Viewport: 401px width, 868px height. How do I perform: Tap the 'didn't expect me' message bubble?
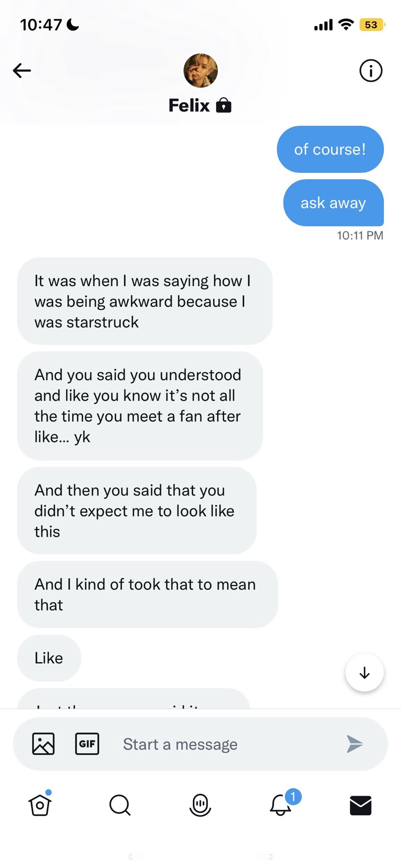137,510
